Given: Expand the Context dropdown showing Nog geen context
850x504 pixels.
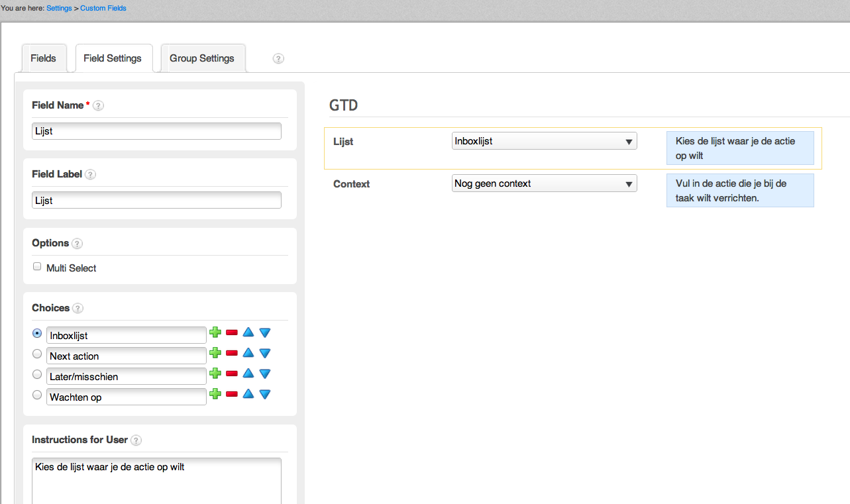Looking at the screenshot, I should tap(544, 183).
